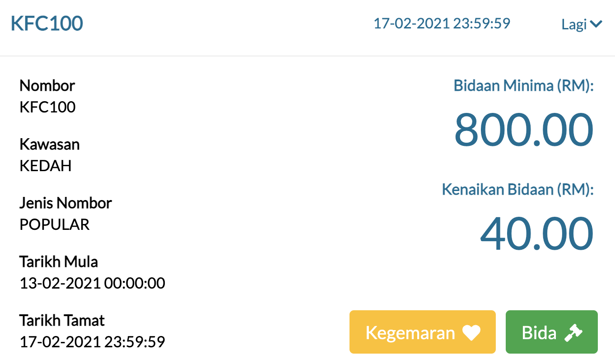Open the Lagi dropdown text
615x364 pixels.
click(574, 24)
